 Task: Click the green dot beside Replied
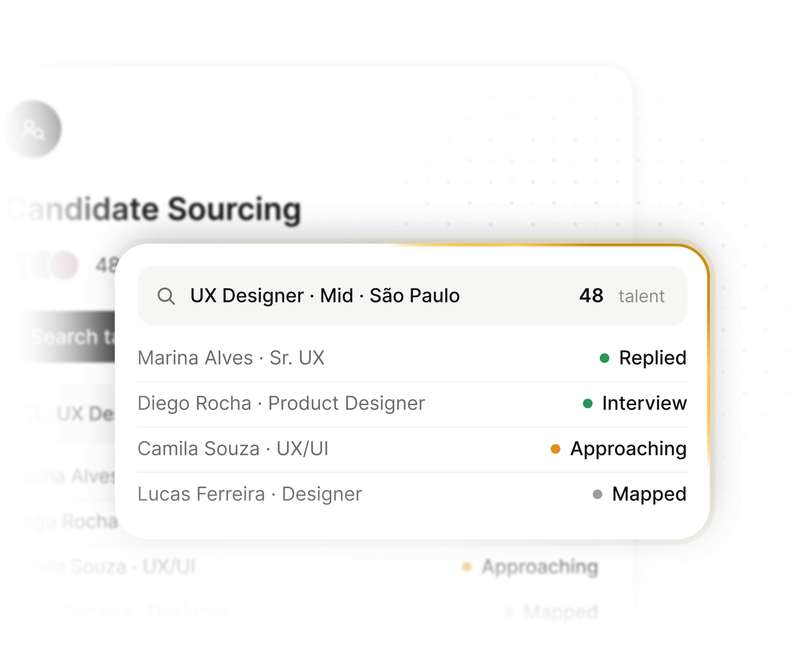tap(604, 358)
